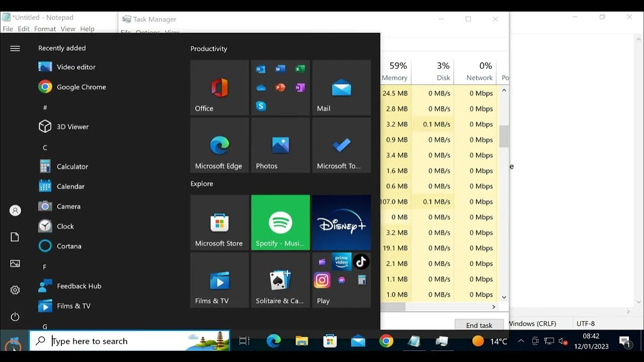Switch to Notepad via taskbar icon

coord(414,341)
